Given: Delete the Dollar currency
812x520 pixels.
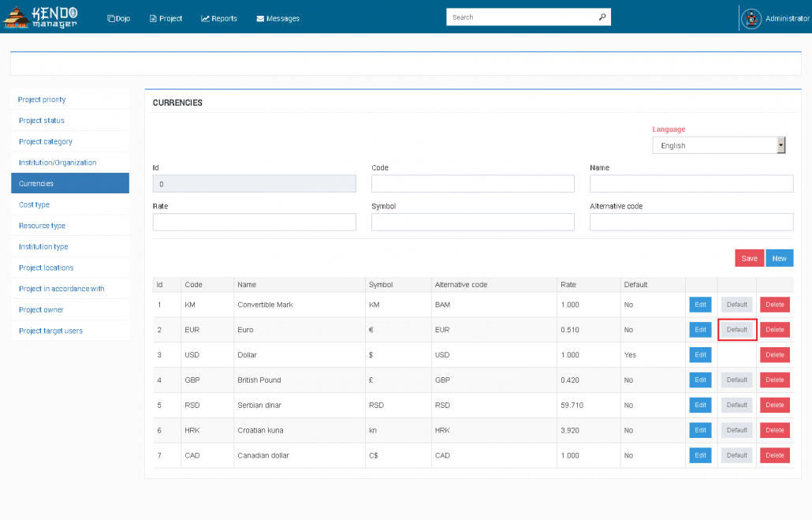Looking at the screenshot, I should (x=775, y=354).
